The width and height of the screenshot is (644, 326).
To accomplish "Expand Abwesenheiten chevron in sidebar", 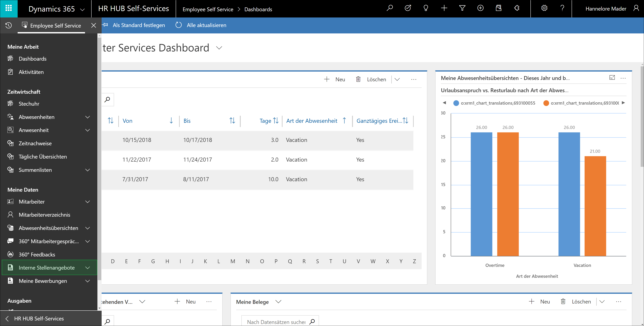I will [88, 117].
